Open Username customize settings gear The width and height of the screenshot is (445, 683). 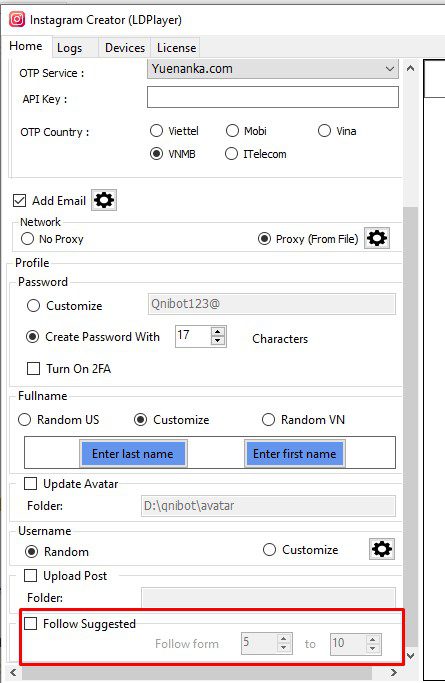(382, 549)
